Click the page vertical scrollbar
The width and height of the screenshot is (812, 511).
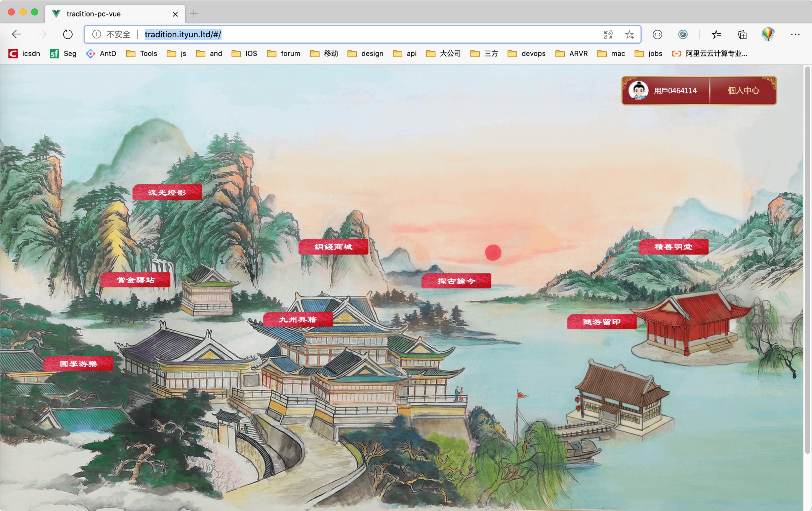[x=807, y=260]
